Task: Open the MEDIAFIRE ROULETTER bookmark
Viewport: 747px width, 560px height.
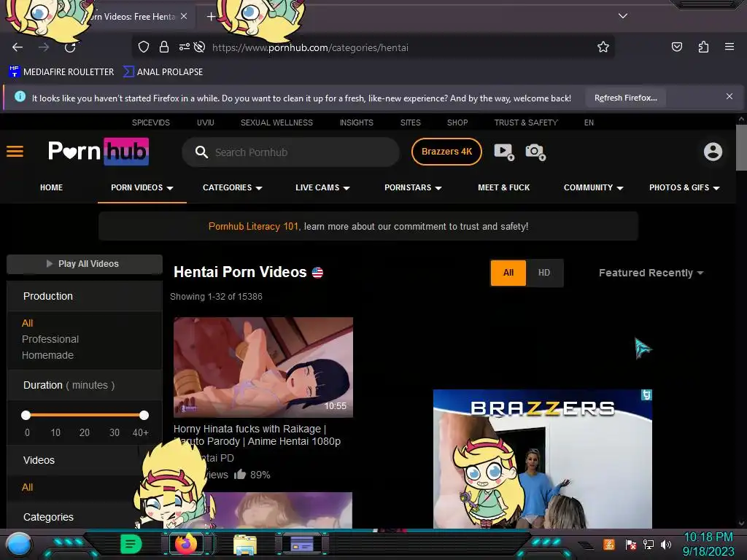Action: pos(61,72)
